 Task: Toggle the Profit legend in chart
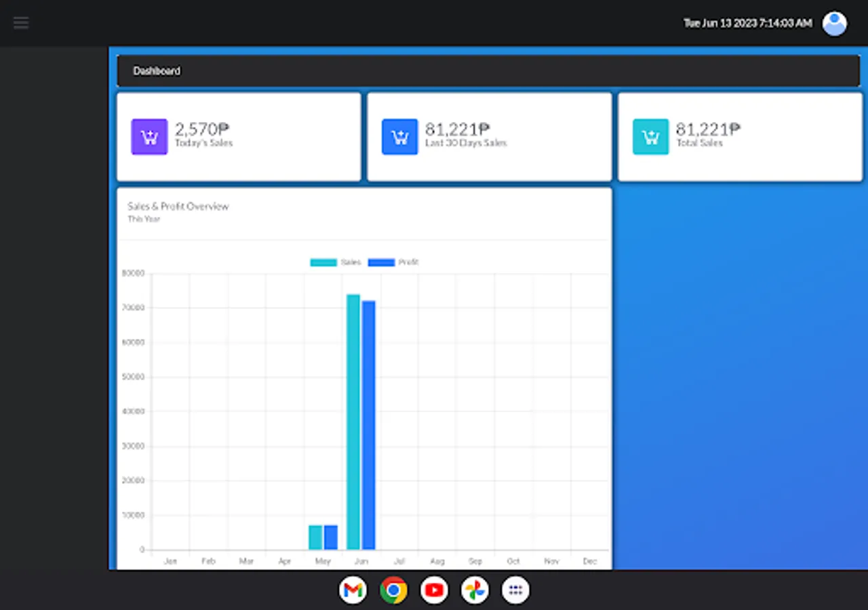click(393, 262)
